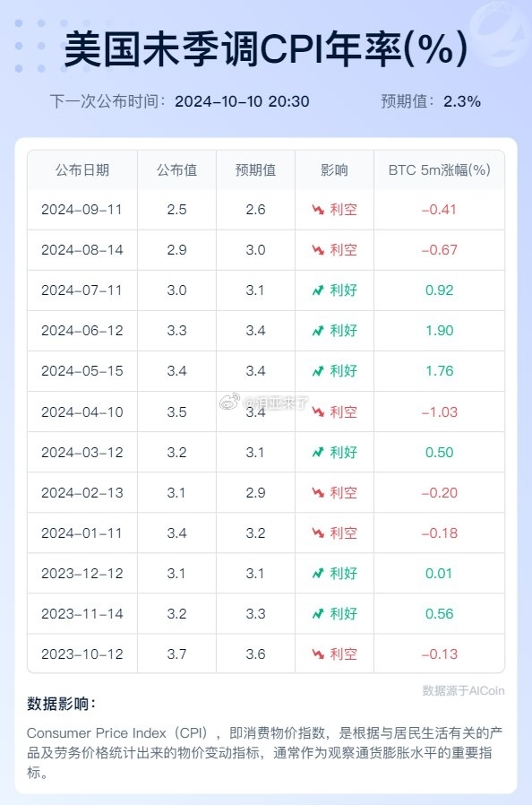
Task: Click the green arrow icon for 2024-05-15
Action: click(x=318, y=370)
